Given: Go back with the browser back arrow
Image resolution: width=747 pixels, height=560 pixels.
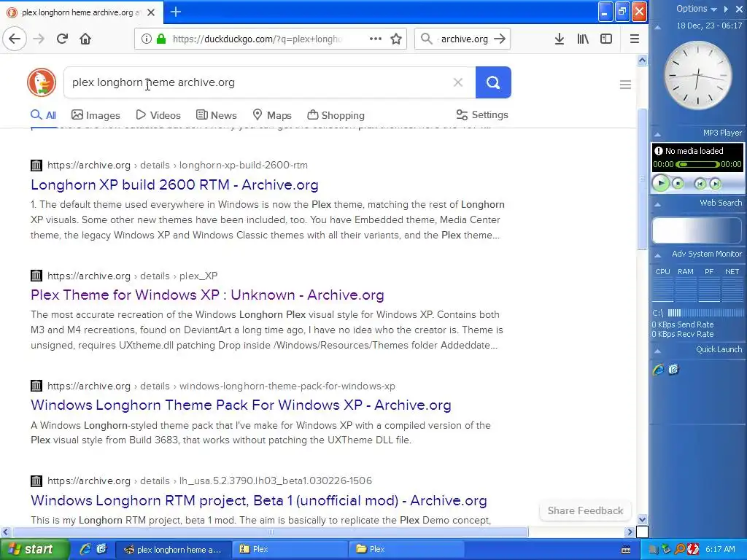Looking at the screenshot, I should click(x=15, y=39).
